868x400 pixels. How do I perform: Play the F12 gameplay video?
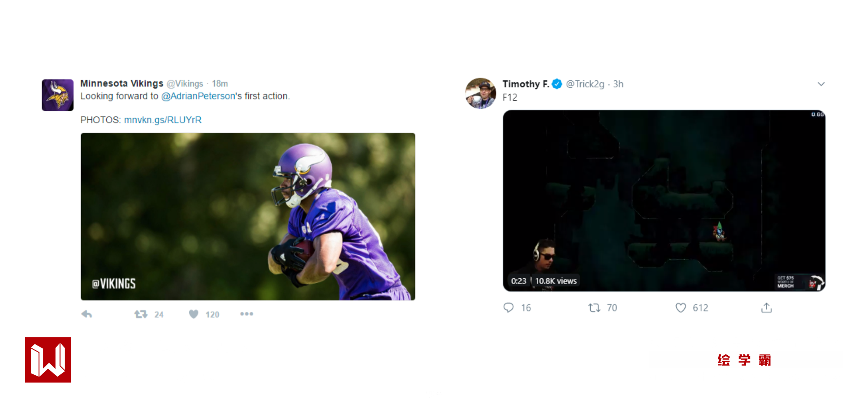(x=664, y=200)
